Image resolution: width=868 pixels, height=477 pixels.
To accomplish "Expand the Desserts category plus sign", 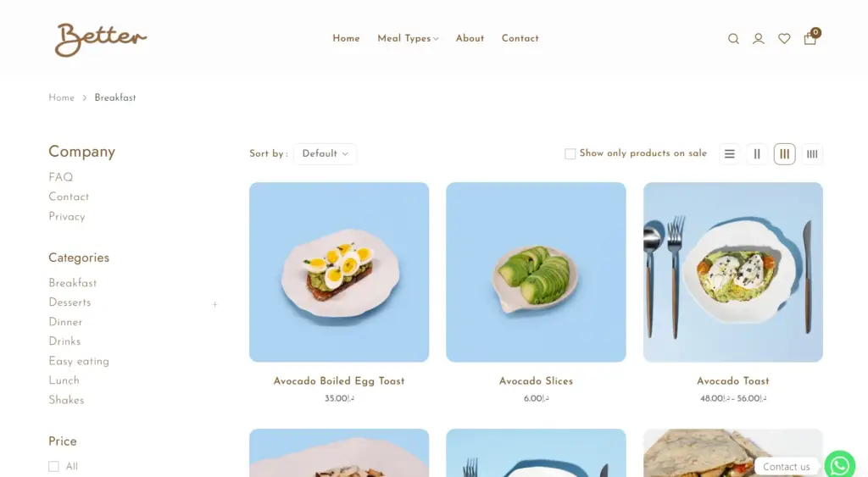I will tap(214, 304).
